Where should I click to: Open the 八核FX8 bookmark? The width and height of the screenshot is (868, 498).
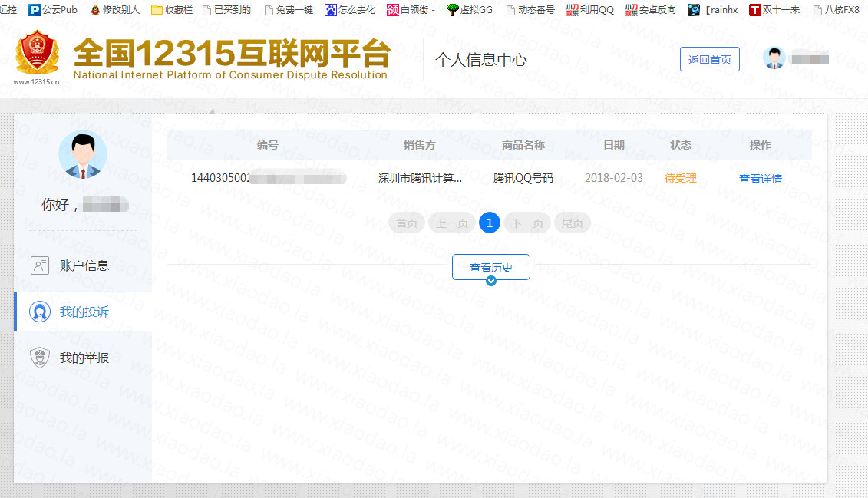836,10
